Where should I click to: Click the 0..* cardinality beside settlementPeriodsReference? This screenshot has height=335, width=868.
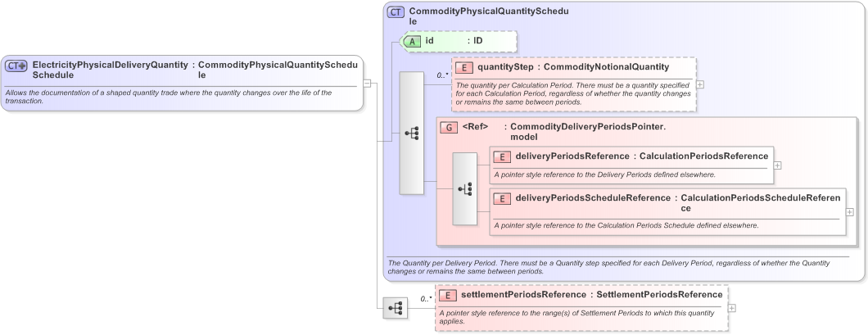[x=426, y=299]
